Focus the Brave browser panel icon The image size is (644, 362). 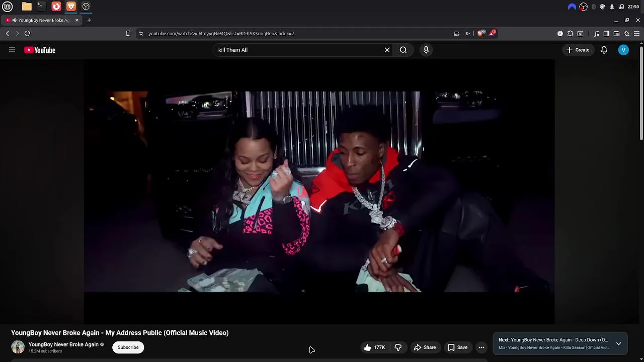click(71, 7)
